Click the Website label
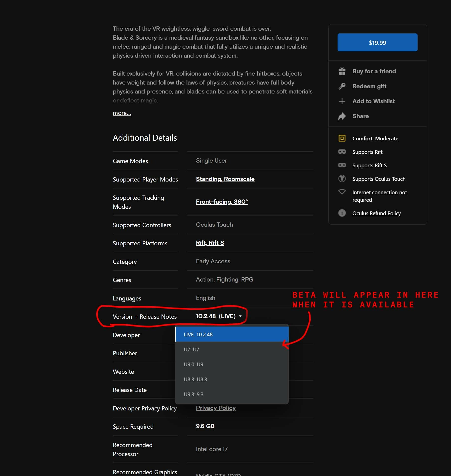Image resolution: width=451 pixels, height=476 pixels. [123, 372]
